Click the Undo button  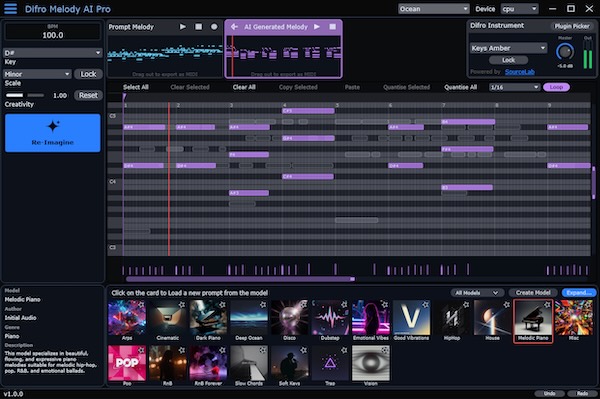pos(549,393)
